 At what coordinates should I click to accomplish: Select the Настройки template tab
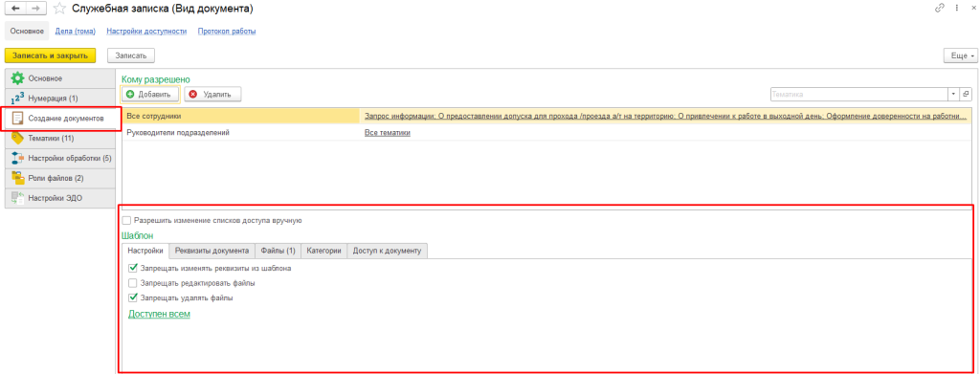145,251
